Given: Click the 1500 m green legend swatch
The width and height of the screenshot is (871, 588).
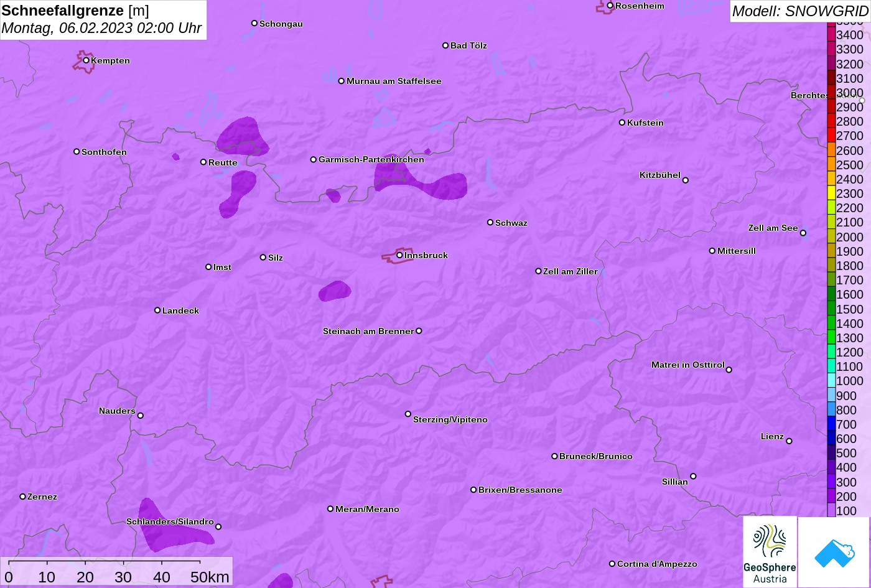Looking at the screenshot, I should [x=831, y=309].
